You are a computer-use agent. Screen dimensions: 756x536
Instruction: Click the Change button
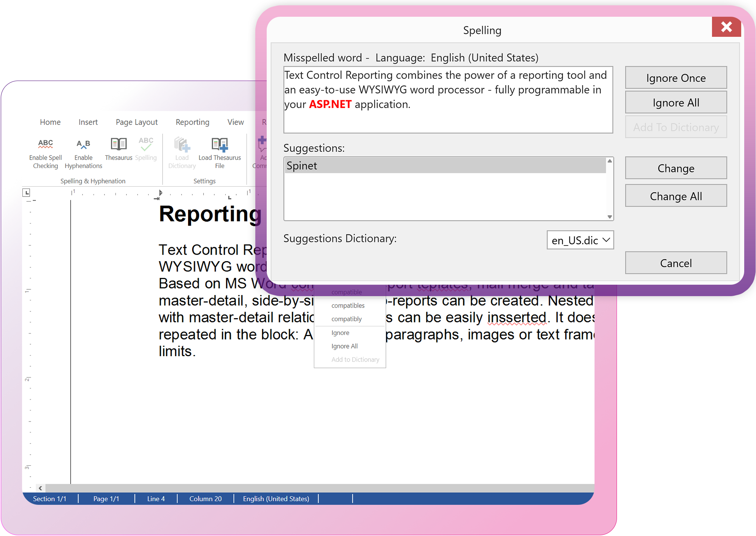tap(676, 168)
